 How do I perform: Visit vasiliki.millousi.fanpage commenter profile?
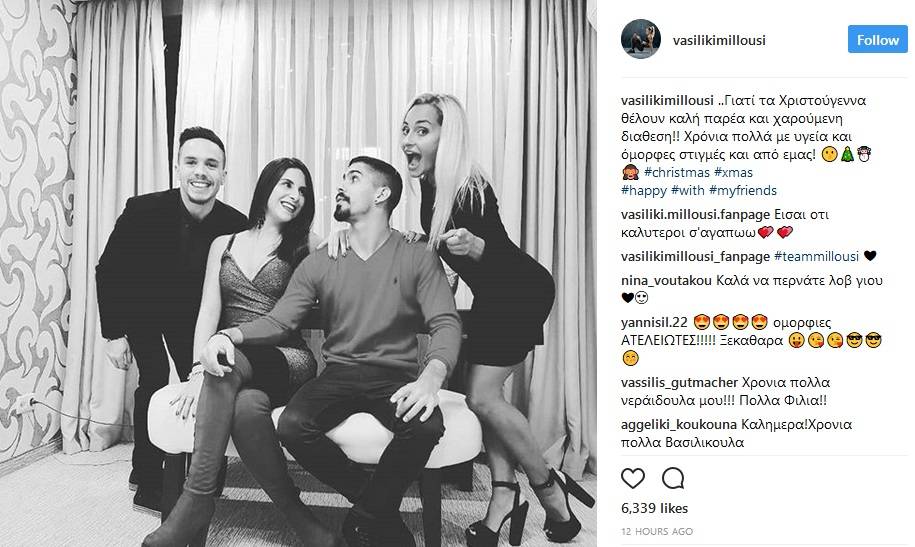click(696, 214)
